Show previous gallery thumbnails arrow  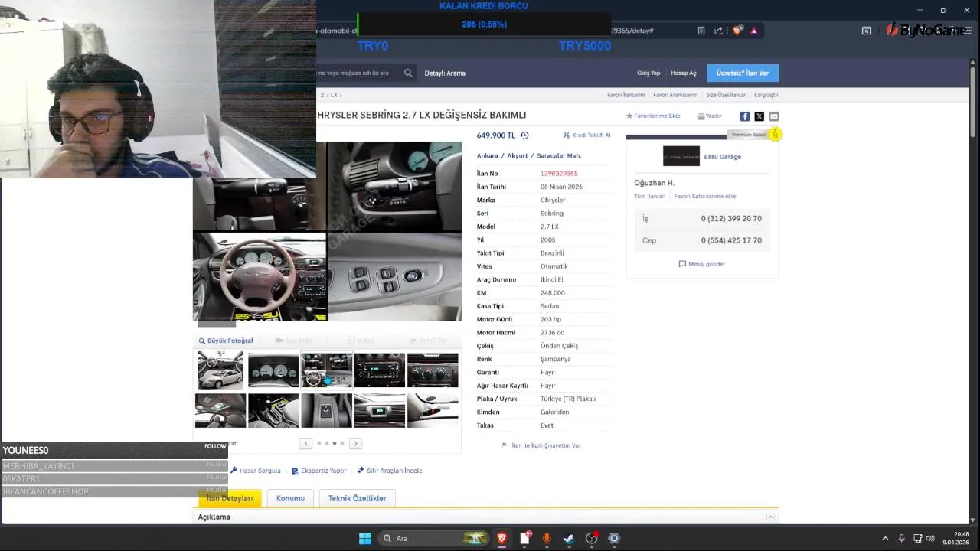pyautogui.click(x=305, y=443)
